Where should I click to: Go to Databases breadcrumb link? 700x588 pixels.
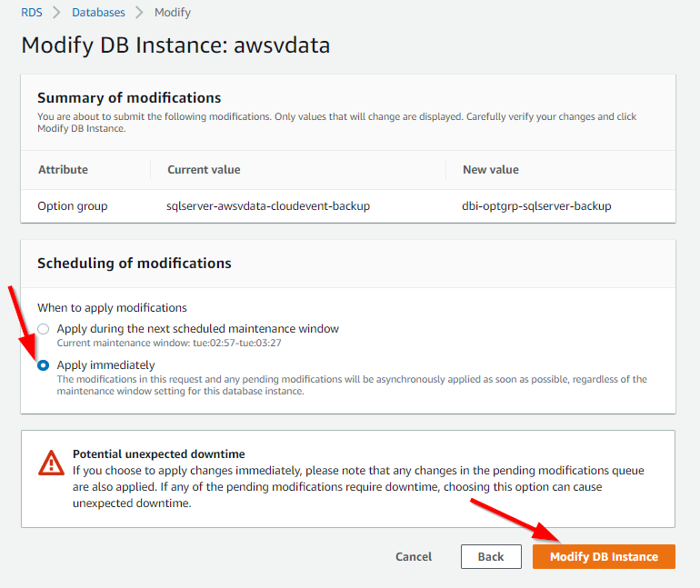tap(98, 13)
